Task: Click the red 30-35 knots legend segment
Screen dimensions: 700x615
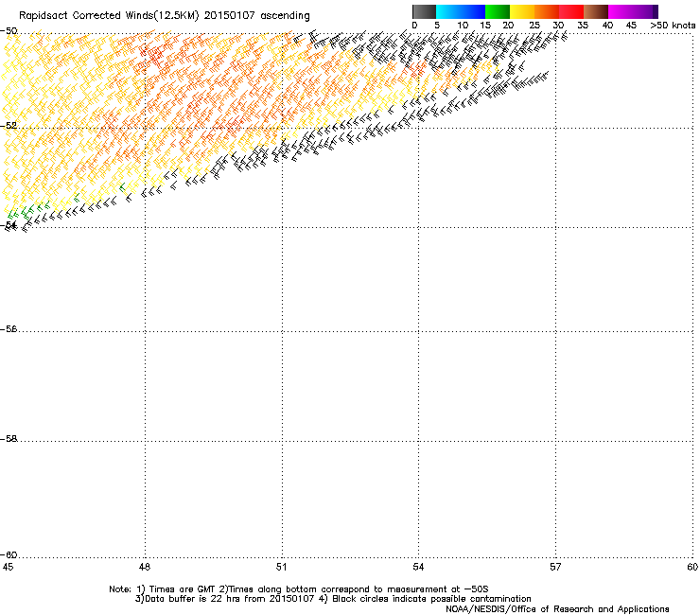Action: [571, 11]
